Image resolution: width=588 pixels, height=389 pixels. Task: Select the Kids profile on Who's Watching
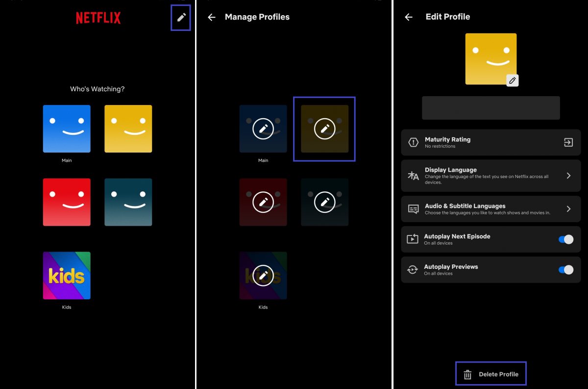pos(67,276)
